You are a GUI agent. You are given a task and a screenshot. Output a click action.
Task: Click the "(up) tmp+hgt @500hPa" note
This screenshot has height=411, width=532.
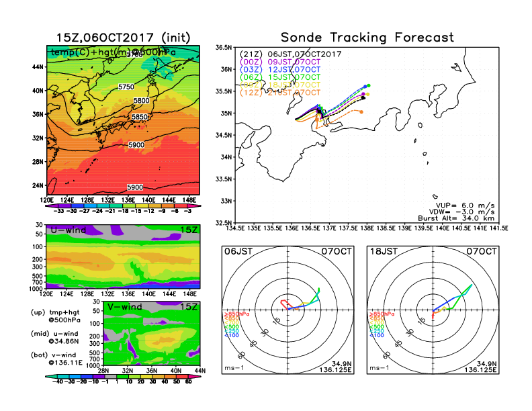coord(56,316)
